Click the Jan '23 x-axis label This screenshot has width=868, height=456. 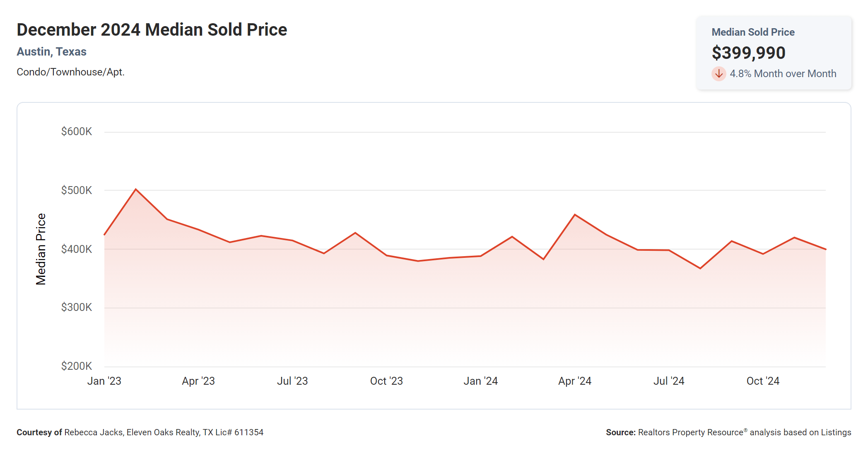click(104, 381)
